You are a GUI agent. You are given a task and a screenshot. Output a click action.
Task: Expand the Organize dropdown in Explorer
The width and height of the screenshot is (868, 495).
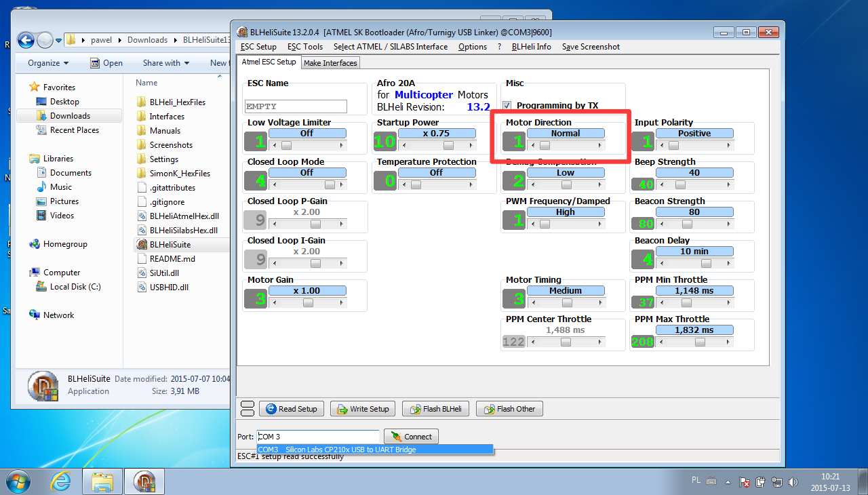48,63
